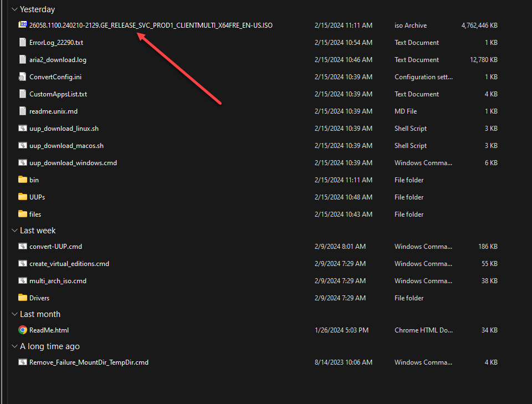Select the bin folder icon
The height and width of the screenshot is (404, 532).
pos(23,180)
